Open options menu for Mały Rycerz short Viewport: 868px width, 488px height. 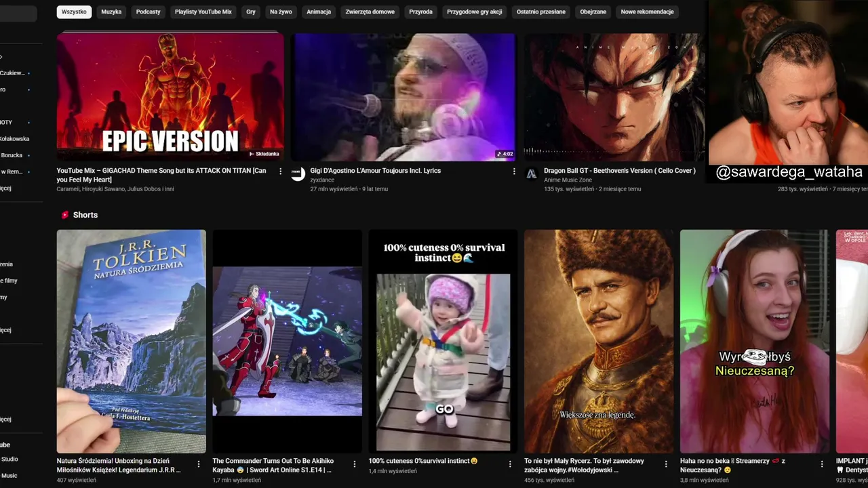[667, 464]
